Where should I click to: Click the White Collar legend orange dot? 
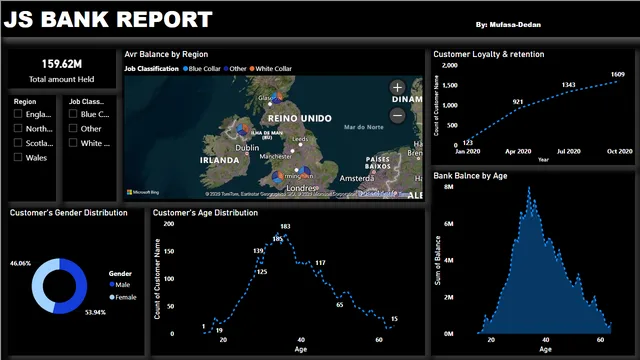click(252, 69)
